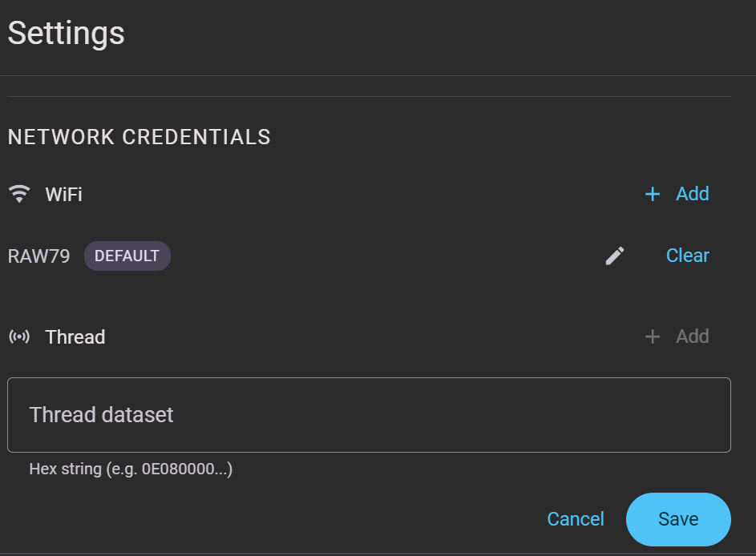The height and width of the screenshot is (556, 756).
Task: Select the DEFAULT badge next to RAW79
Action: 127,256
